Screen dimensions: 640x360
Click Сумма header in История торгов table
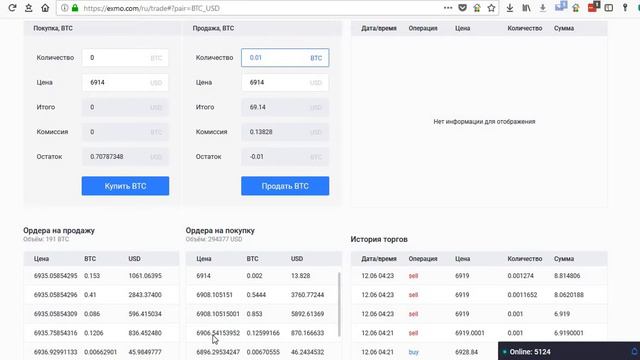click(x=564, y=259)
